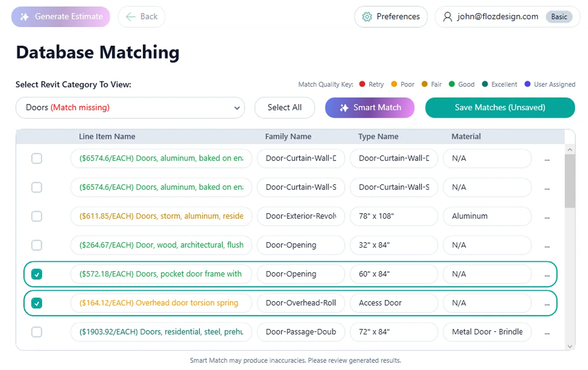
Task: Click the Select All button
Action: pos(285,108)
